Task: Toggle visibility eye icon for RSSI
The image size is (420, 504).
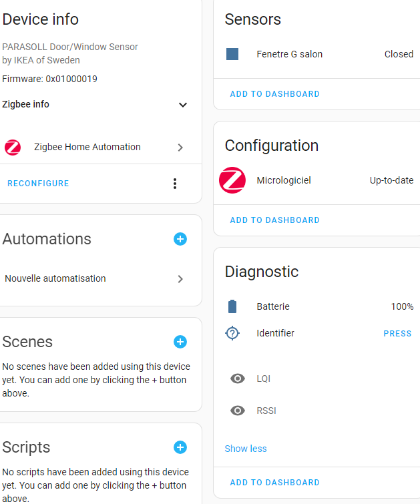Action: tap(238, 411)
